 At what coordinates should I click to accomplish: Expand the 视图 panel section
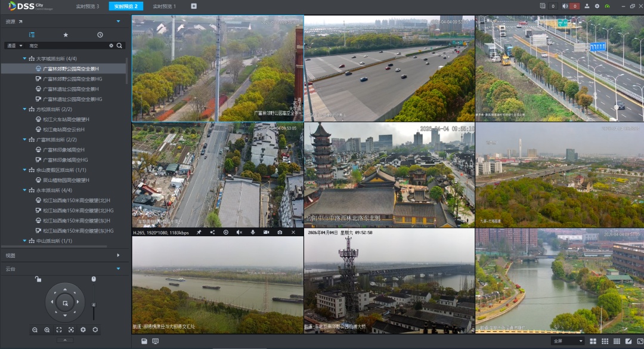[118, 255]
